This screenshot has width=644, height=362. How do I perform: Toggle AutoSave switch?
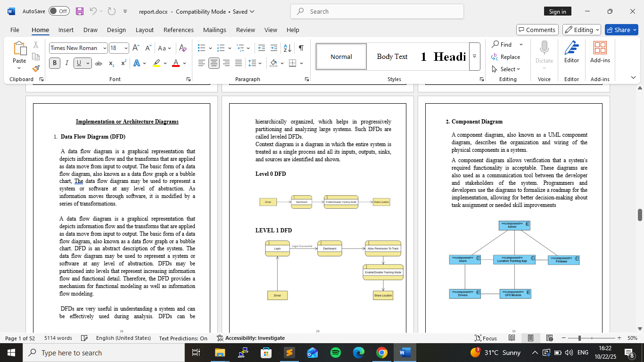pos(59,11)
